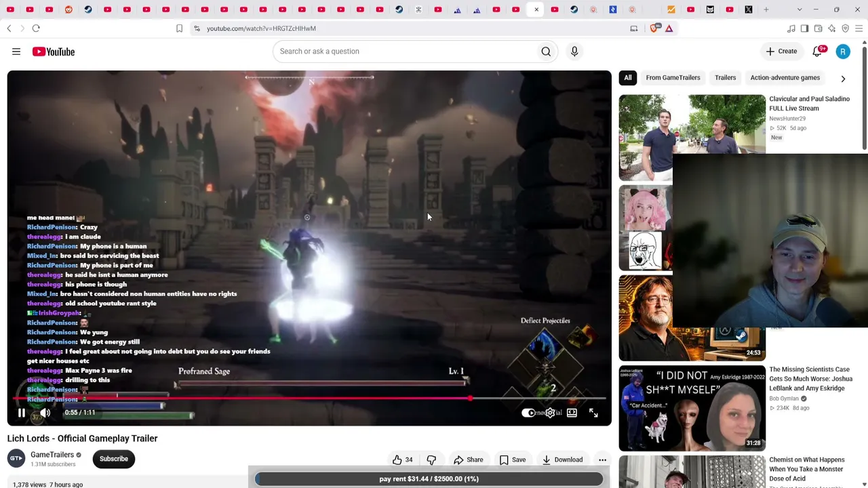Switch to the X (Twitter) browser tab
Screen dimensions: 868x488
(x=749, y=9)
